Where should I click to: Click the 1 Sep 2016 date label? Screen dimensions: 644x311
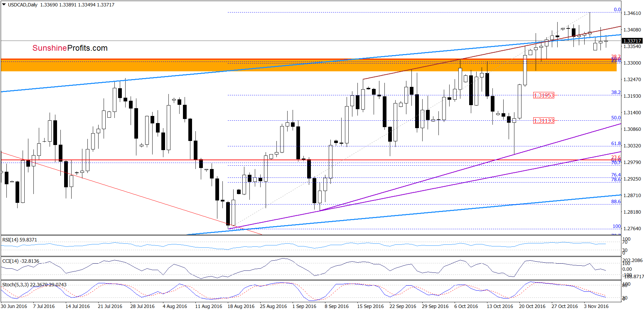304,306
